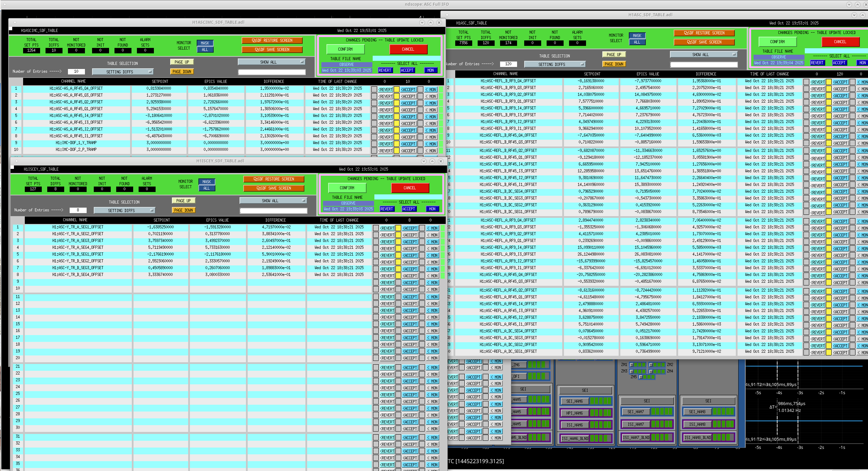Click the ZM5 small display icon
Screen dimensions: 868x471
(x=641, y=377)
